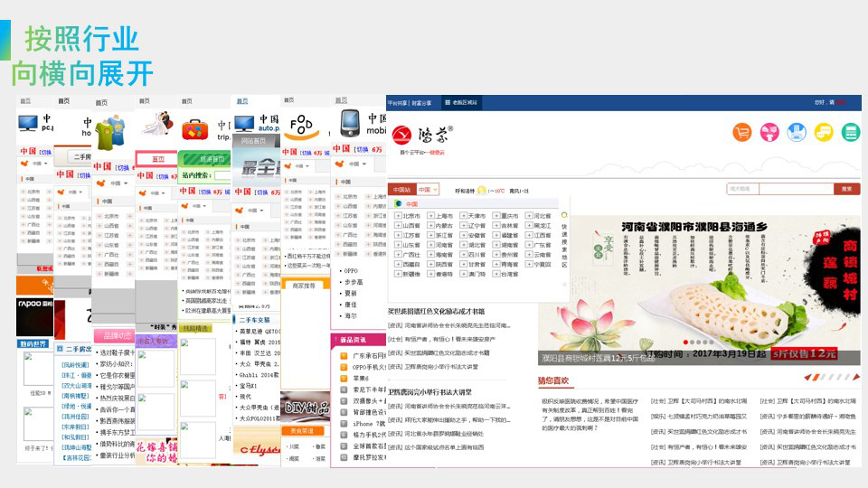Open the 财富分享 link in top bar
This screenshot has width=868, height=488.
pyautogui.click(x=422, y=102)
